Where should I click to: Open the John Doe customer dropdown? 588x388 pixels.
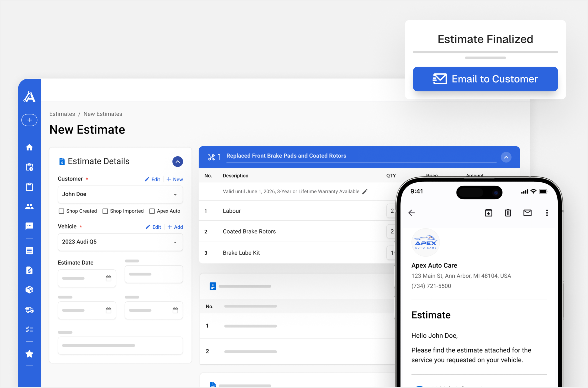[120, 194]
